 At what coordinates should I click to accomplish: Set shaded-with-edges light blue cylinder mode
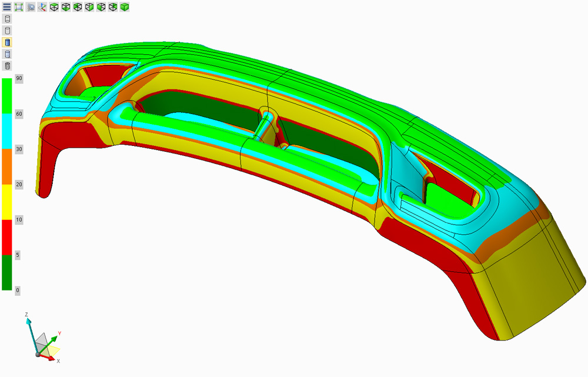[x=6, y=54]
